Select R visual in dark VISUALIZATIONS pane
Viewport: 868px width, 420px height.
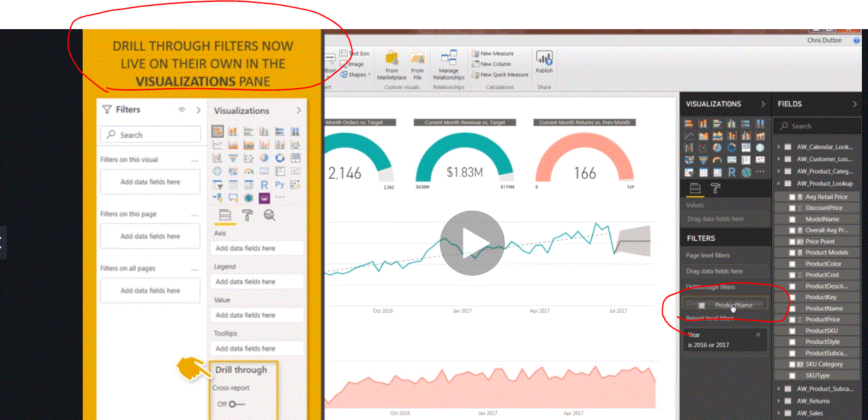(732, 172)
